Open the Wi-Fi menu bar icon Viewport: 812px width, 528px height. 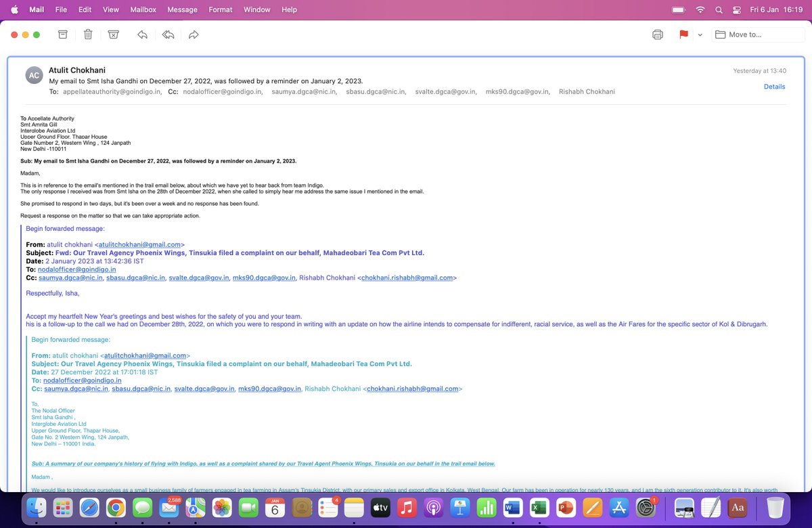coord(700,9)
